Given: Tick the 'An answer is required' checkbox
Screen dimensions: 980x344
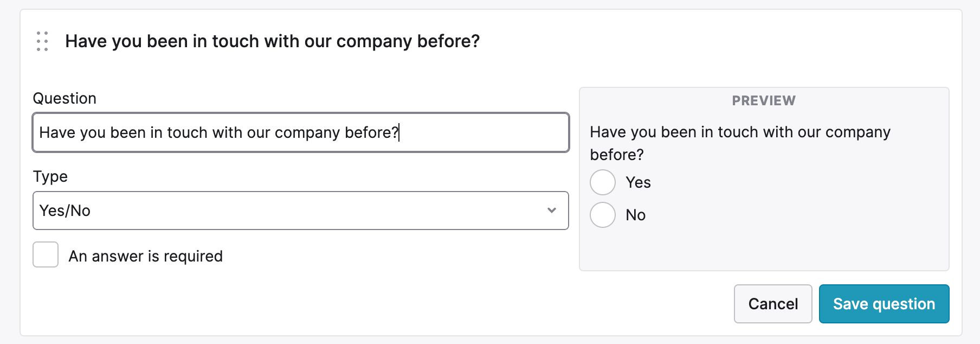Looking at the screenshot, I should (46, 254).
